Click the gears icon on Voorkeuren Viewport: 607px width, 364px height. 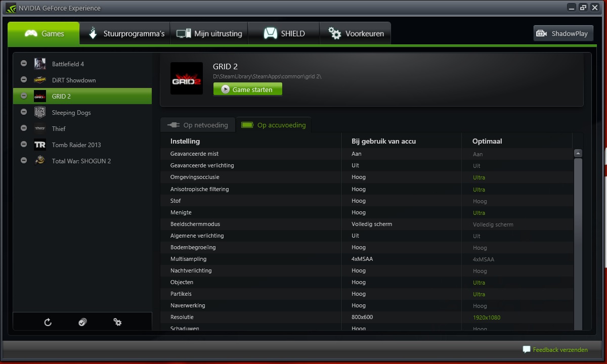[x=335, y=33]
